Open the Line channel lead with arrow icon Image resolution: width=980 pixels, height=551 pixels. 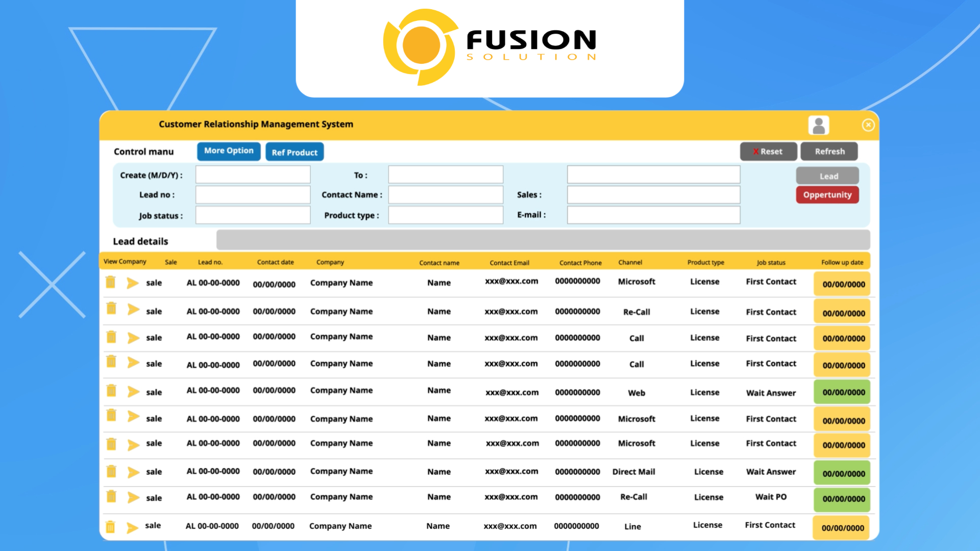coord(132,527)
